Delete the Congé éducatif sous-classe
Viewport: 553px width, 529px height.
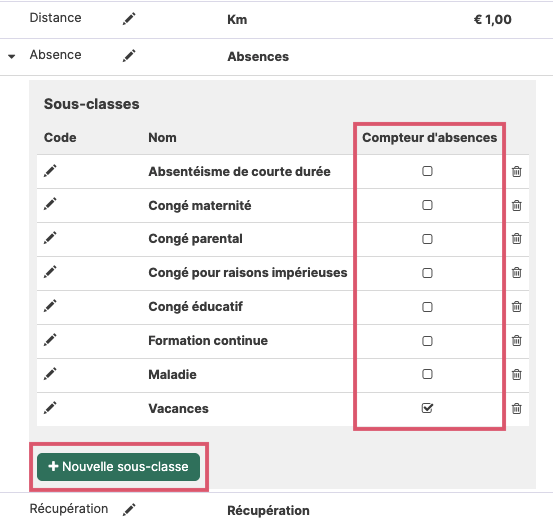tap(517, 306)
